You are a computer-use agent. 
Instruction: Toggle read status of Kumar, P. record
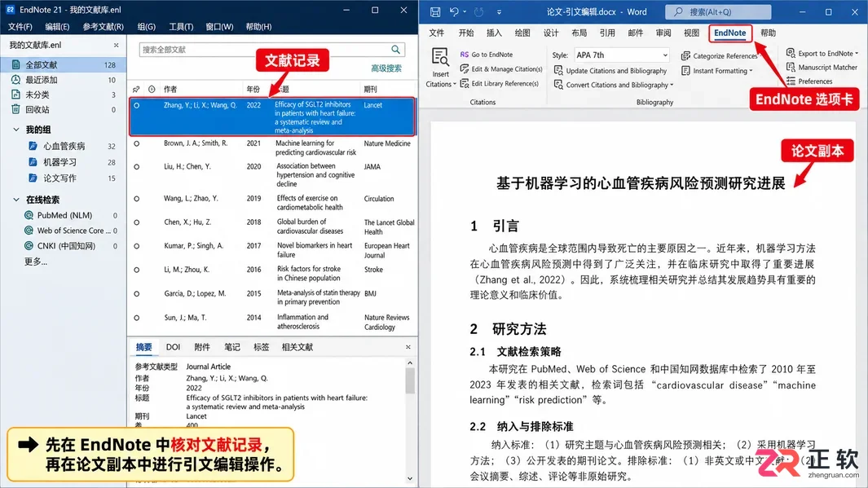(137, 246)
